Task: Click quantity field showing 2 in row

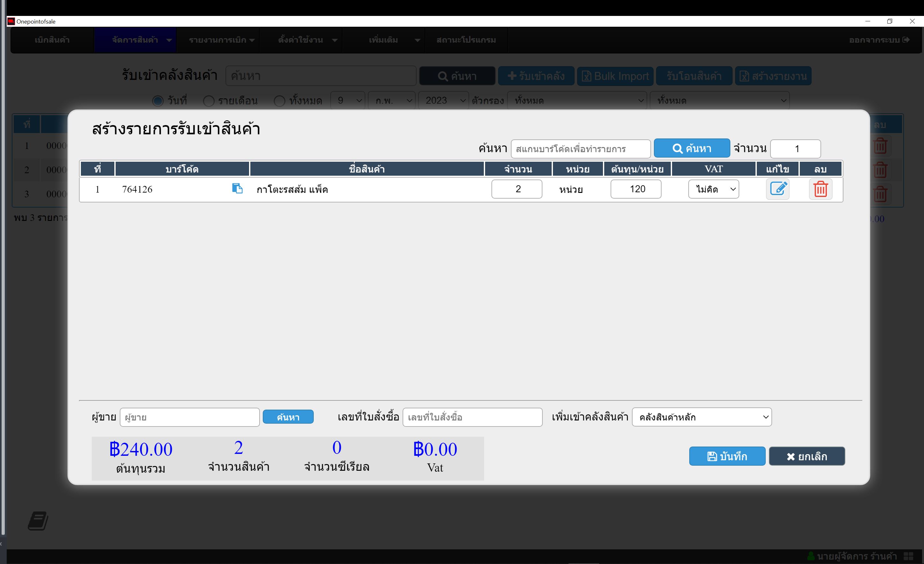Action: (x=517, y=189)
